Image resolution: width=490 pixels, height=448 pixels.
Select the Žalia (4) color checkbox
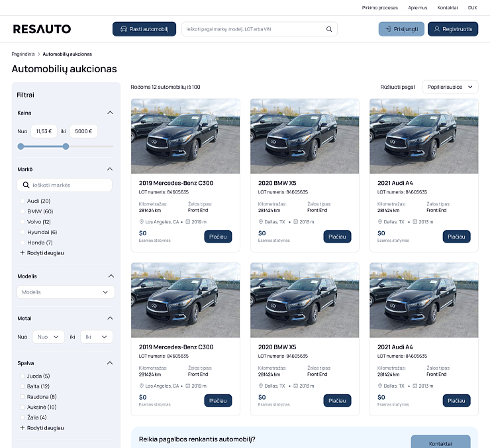[x=23, y=418]
